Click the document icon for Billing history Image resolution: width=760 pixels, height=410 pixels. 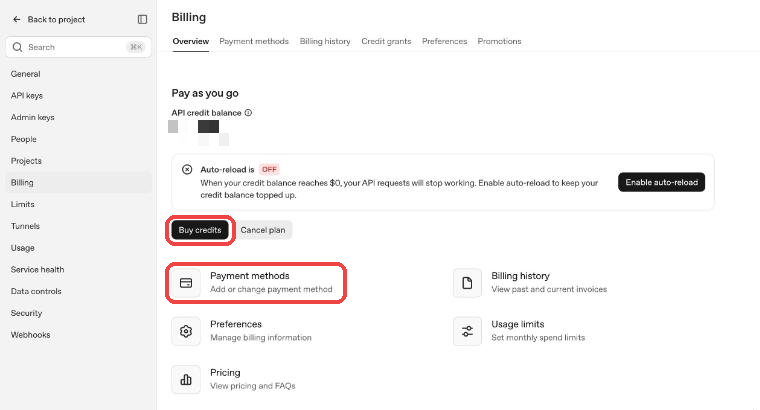(x=467, y=283)
